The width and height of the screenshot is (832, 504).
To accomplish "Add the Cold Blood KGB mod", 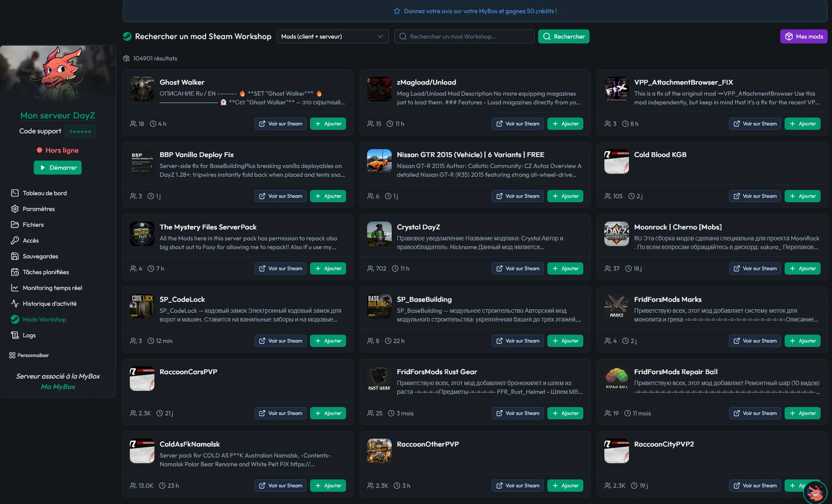I will [802, 196].
